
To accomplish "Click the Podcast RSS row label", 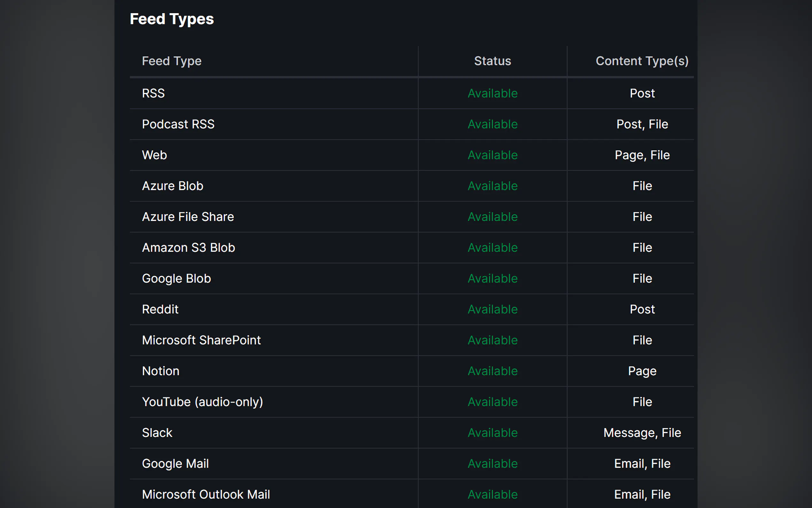I will pos(178,124).
